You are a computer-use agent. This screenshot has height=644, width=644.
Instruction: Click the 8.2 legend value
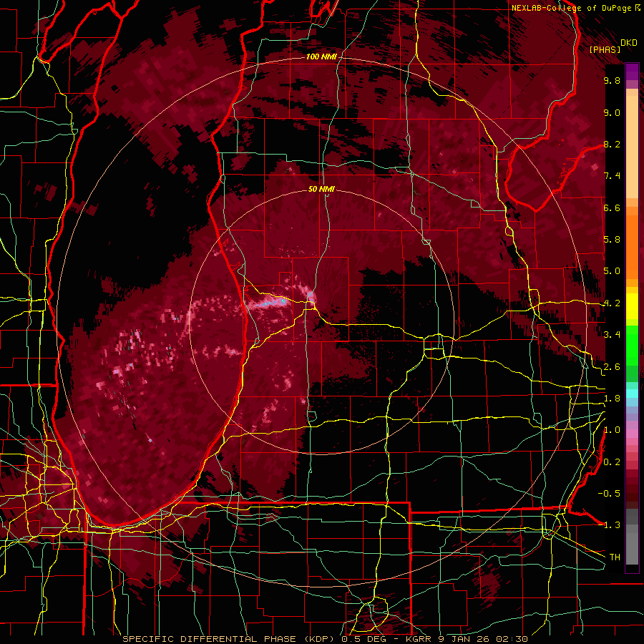(612, 144)
